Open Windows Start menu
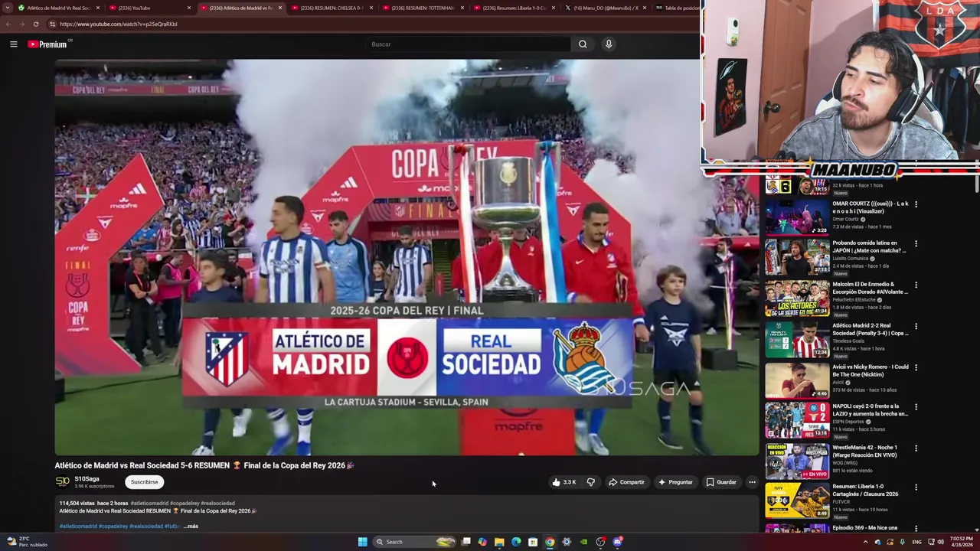Viewport: 980px width, 551px height. pyautogui.click(x=362, y=542)
